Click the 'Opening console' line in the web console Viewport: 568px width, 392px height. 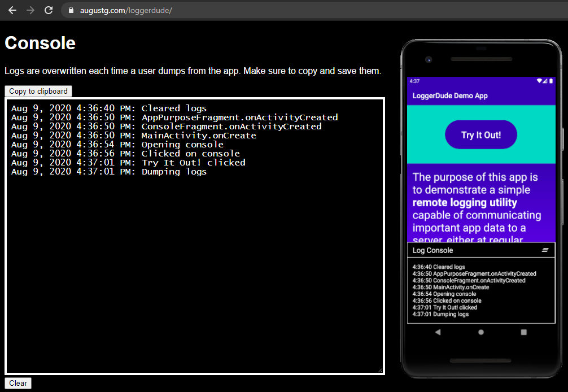(x=117, y=145)
